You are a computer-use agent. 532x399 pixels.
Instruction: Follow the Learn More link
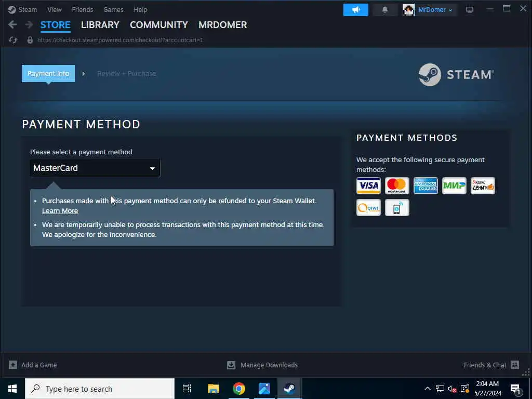pos(60,211)
